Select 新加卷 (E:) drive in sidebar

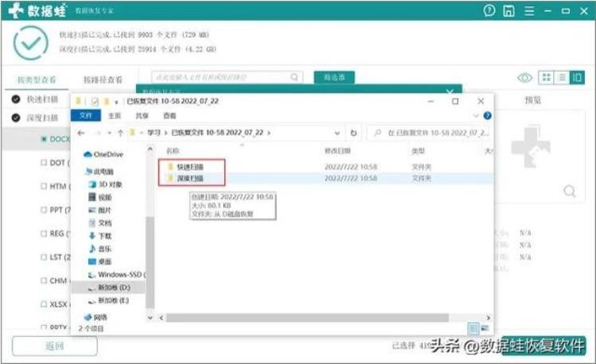[109, 300]
